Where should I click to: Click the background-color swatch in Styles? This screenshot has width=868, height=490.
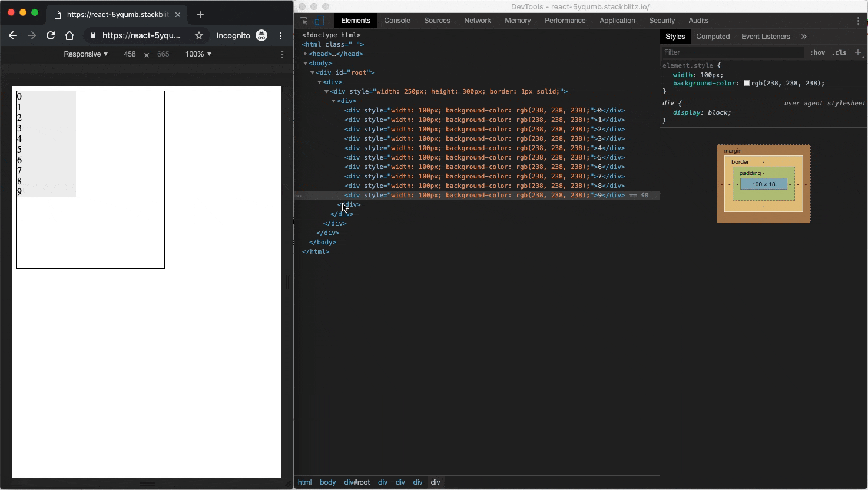tap(747, 84)
